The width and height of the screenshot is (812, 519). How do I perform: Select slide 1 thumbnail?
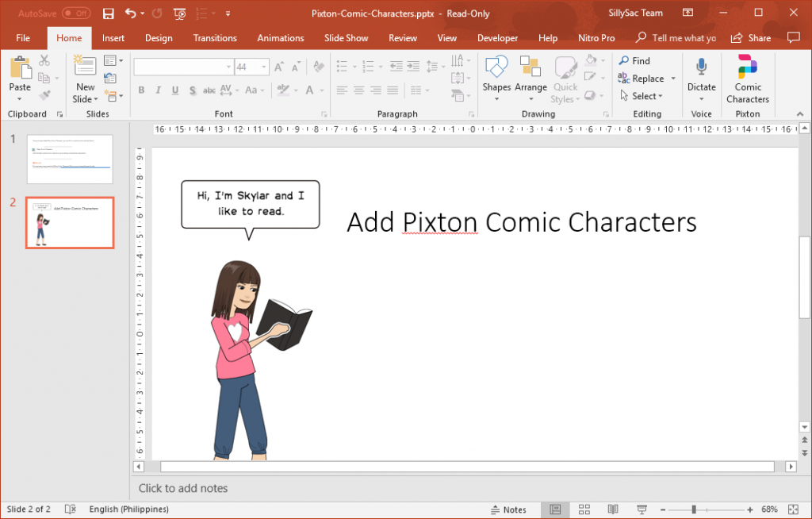click(69, 159)
